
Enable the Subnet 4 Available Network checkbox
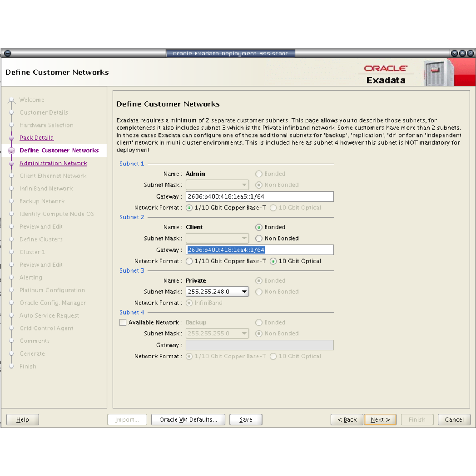click(x=123, y=322)
